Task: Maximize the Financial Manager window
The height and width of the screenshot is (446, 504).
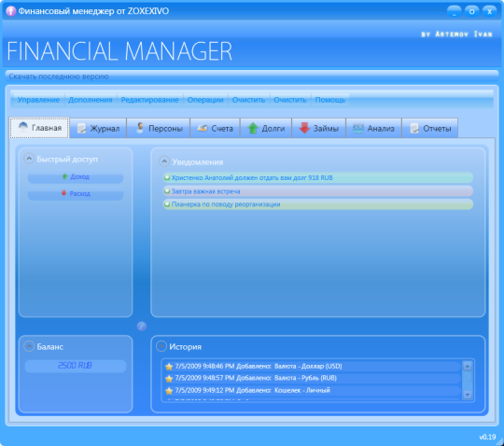Action: (471, 11)
